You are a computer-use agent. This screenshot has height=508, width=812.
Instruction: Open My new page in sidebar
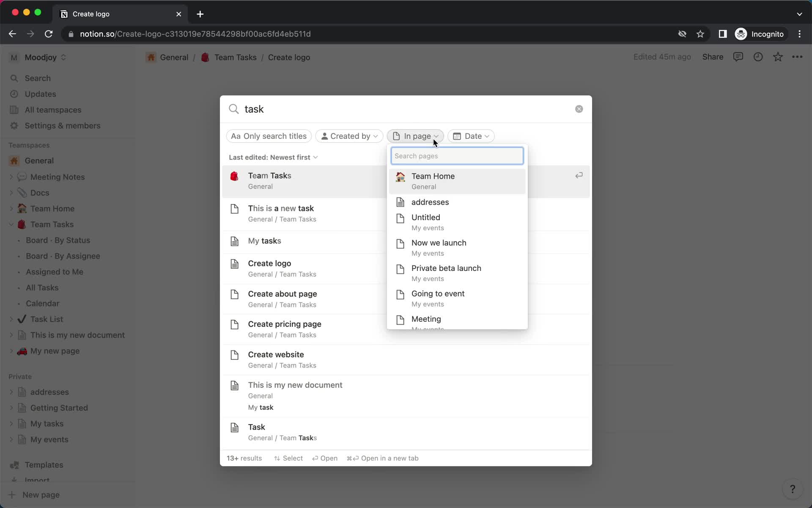pyautogui.click(x=55, y=351)
